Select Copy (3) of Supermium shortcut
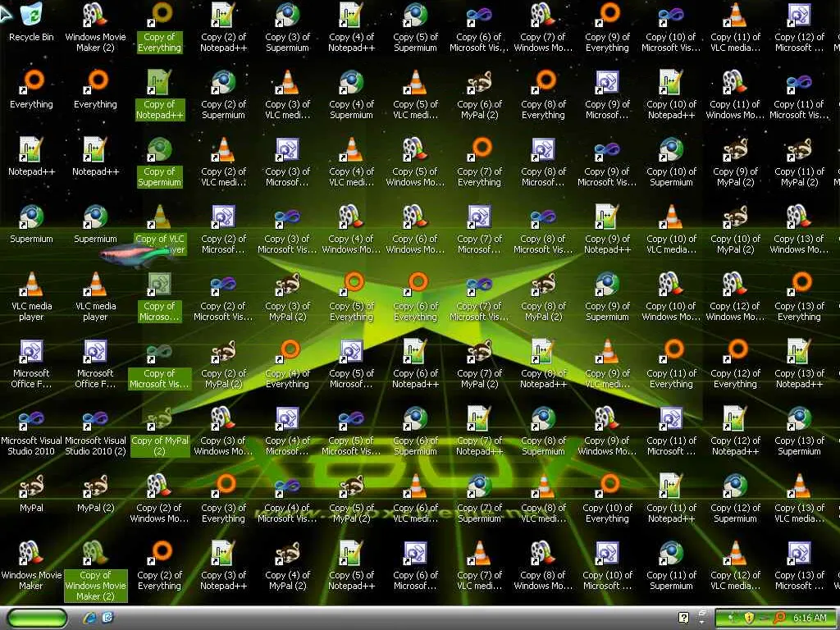Screen dimensions: 840x630 (287, 27)
